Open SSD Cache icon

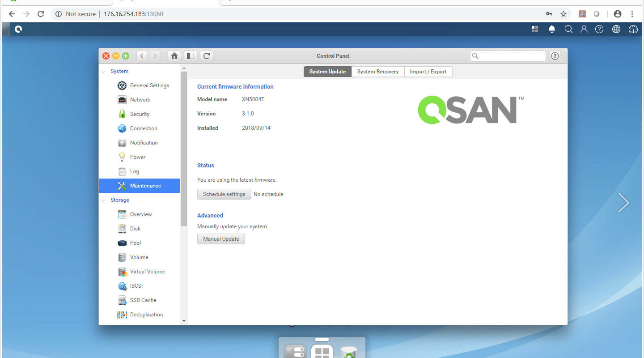[122, 300]
